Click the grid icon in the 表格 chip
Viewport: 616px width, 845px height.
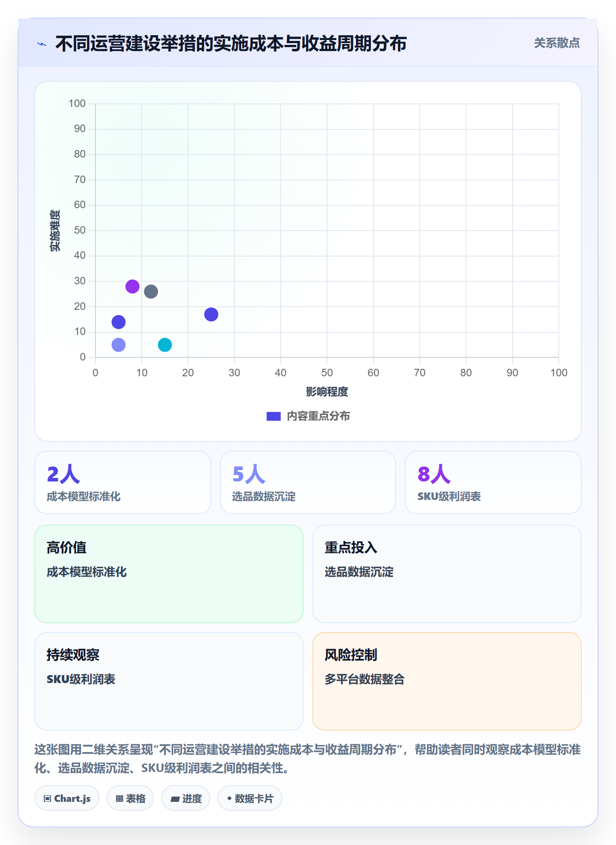pyautogui.click(x=120, y=799)
